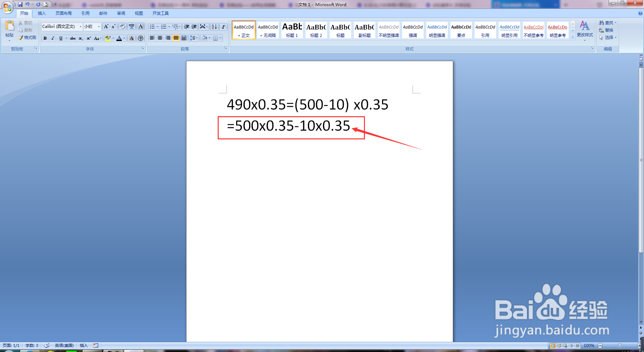644x352 pixels.
Task: Switch to Review (审阅) tab
Action: click(x=121, y=13)
